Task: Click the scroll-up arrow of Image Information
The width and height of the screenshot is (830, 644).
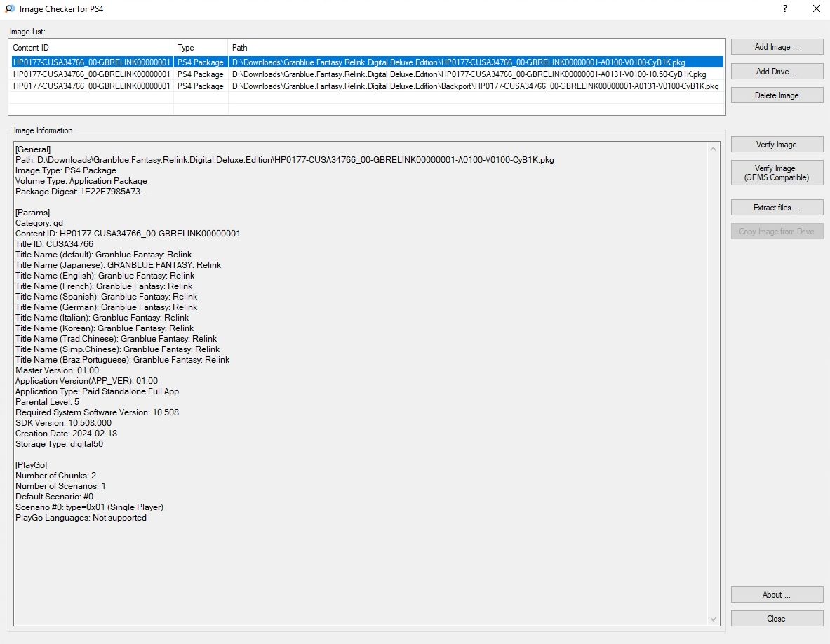Action: tap(713, 149)
